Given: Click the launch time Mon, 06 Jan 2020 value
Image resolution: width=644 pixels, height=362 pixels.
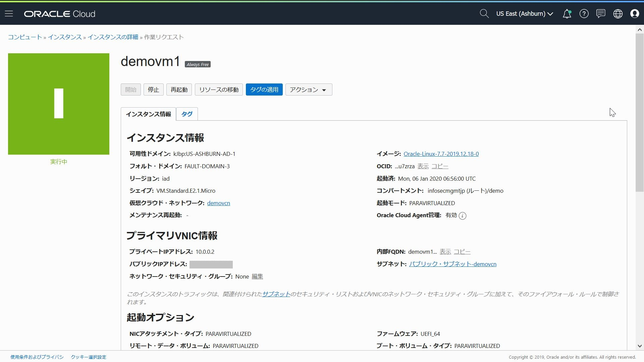Looking at the screenshot, I should 437,179.
